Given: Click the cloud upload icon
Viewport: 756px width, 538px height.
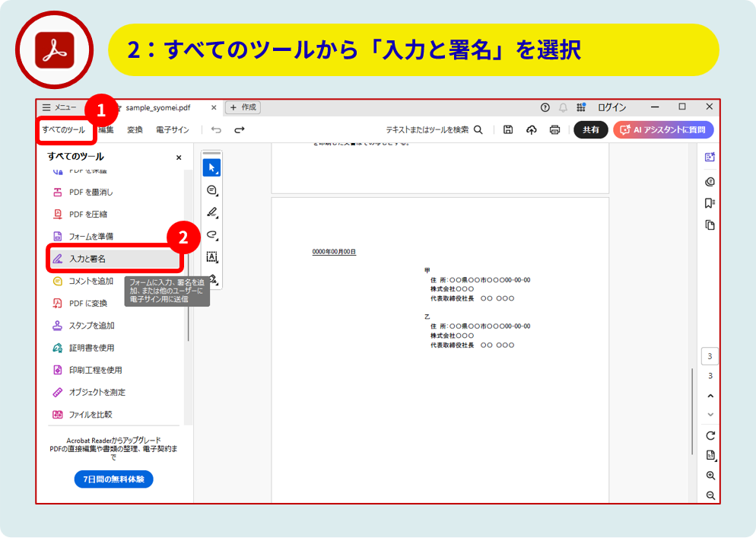Looking at the screenshot, I should tap(532, 130).
